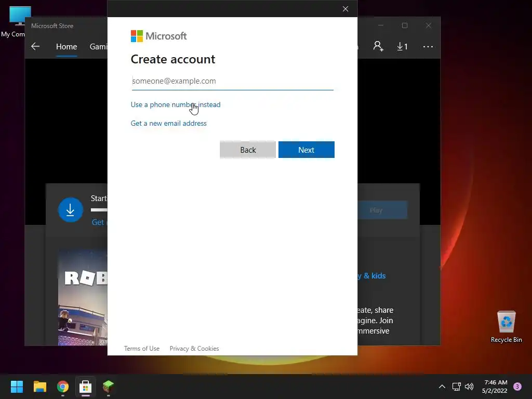Click the Next button in dialog
Image resolution: width=532 pixels, height=399 pixels.
(307, 150)
